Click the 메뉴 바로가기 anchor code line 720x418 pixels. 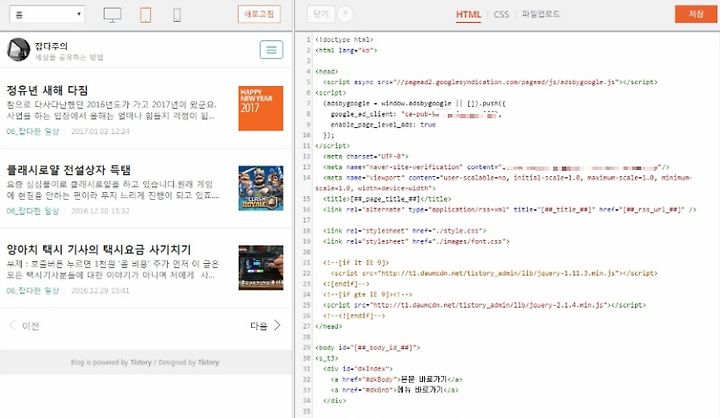click(x=394, y=390)
